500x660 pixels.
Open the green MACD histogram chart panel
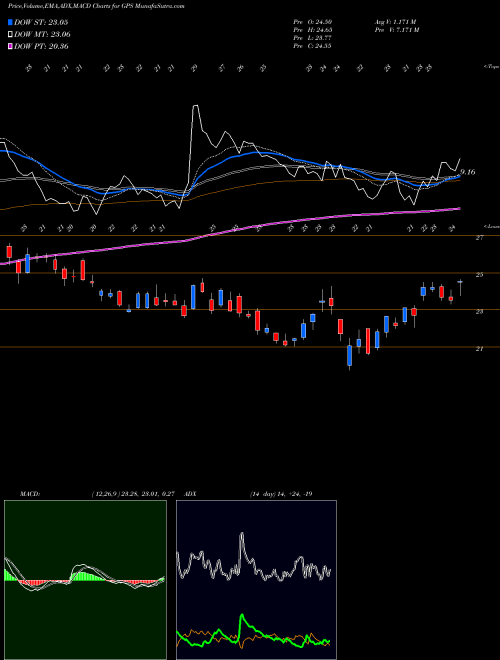click(85, 580)
